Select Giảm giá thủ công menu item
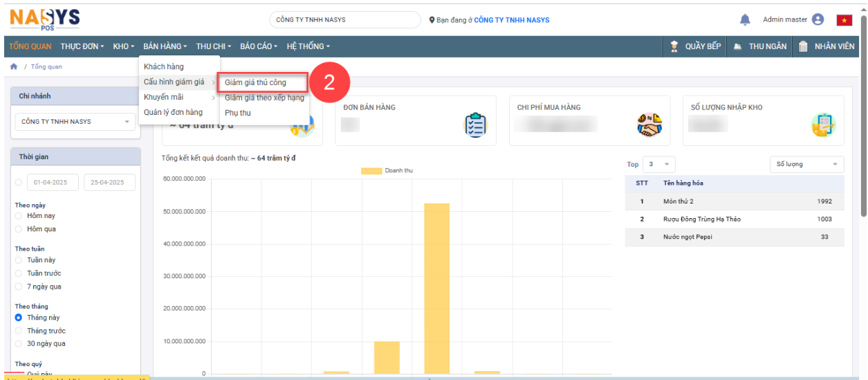The height and width of the screenshot is (380, 868). (x=255, y=82)
